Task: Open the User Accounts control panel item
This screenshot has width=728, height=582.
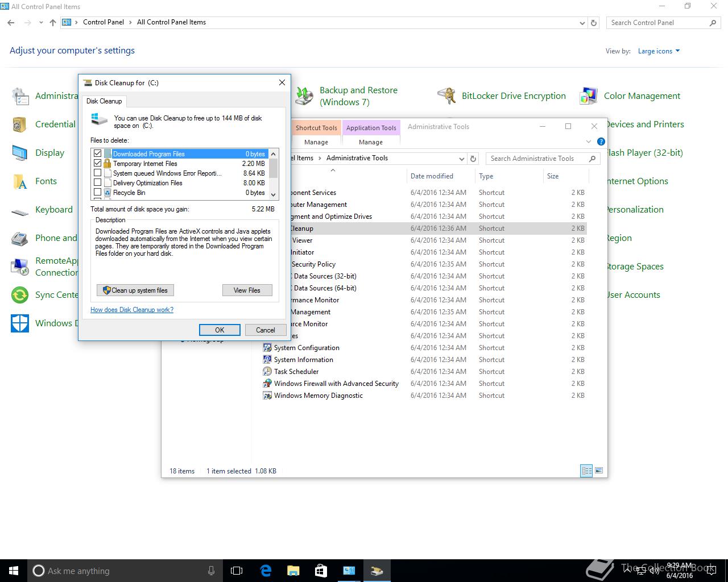Action: click(x=634, y=295)
